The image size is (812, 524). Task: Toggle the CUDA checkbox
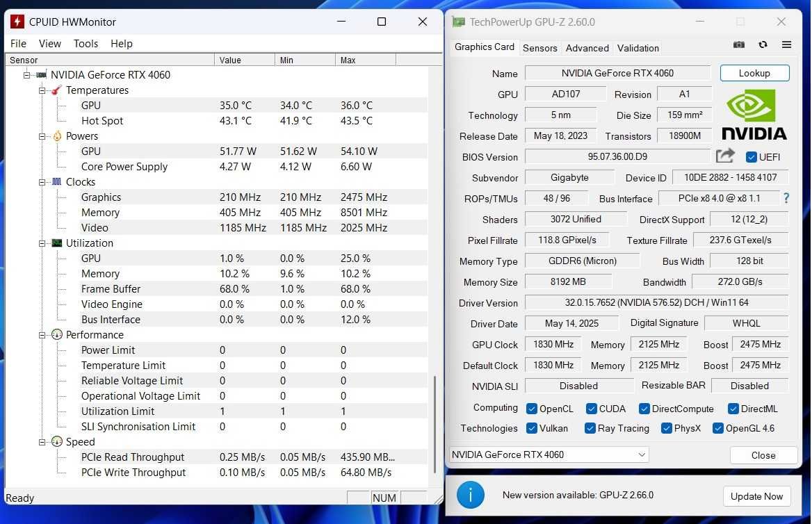[592, 409]
